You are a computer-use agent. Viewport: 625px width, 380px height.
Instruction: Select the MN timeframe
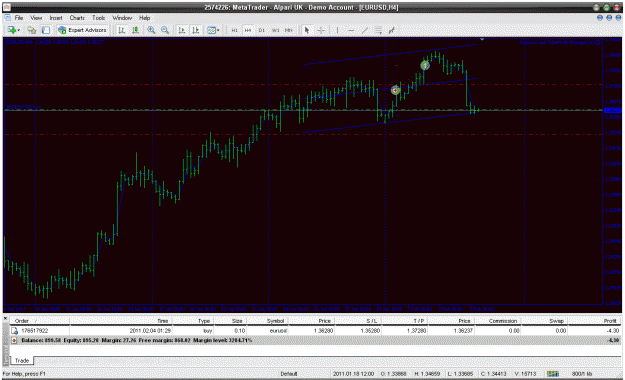coord(289,30)
